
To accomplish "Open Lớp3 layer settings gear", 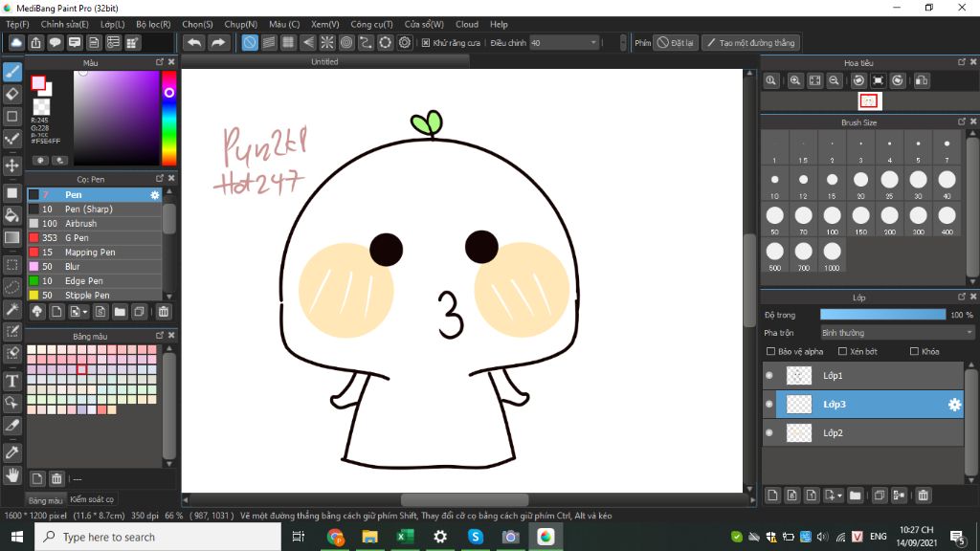I will tap(954, 405).
